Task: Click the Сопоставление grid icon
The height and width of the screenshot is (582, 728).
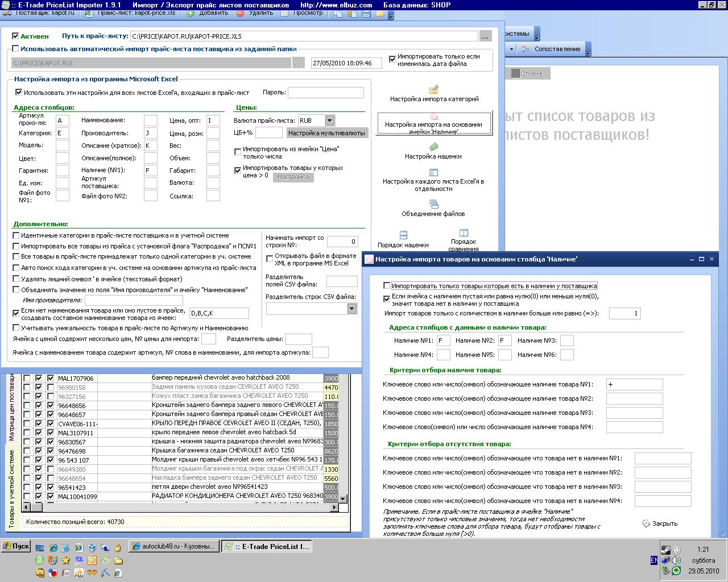Action: pyautogui.click(x=526, y=49)
